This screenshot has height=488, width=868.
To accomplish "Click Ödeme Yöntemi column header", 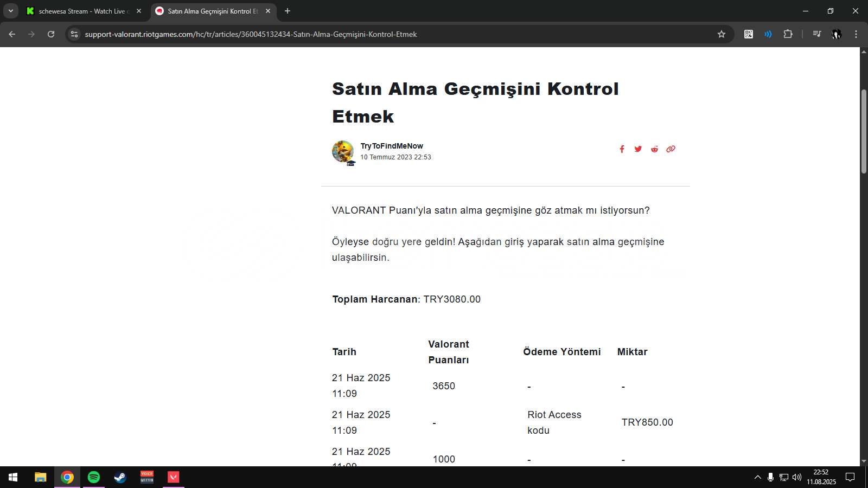I will [562, 352].
